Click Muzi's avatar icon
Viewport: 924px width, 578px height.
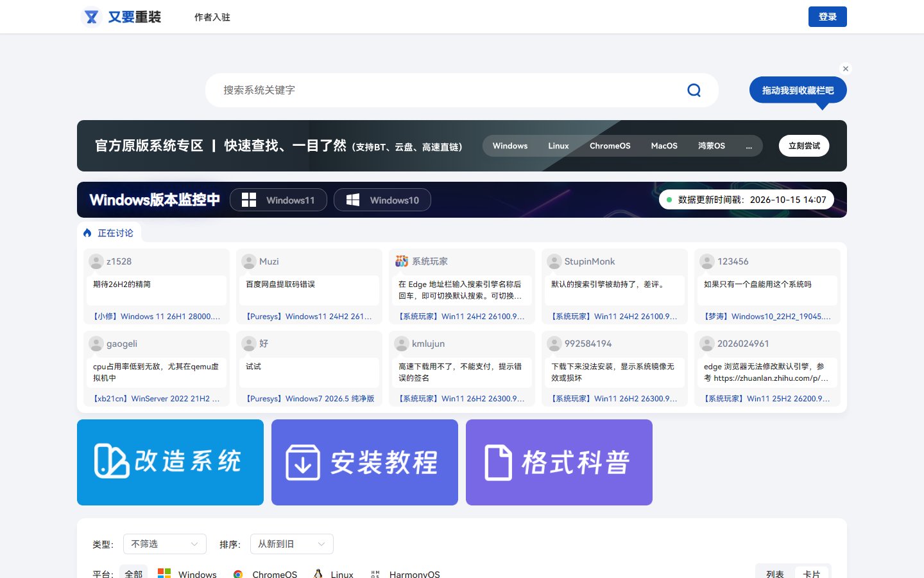pos(249,261)
